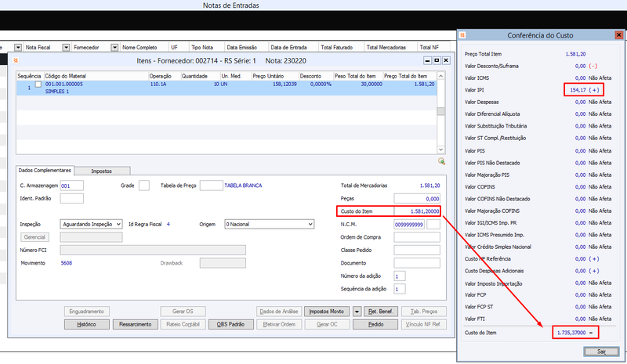This screenshot has height=364, width=627.
Task: Select the Dados Complementares tab
Action: click(45, 170)
